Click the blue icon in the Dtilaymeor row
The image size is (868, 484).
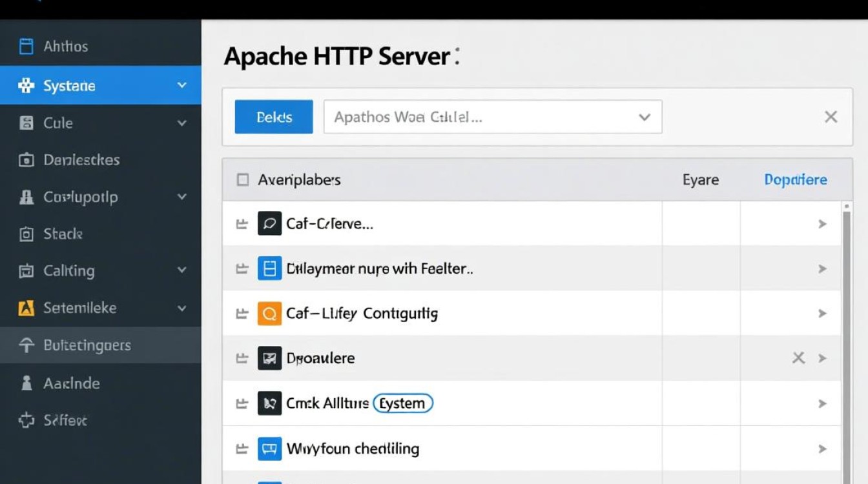coord(269,268)
